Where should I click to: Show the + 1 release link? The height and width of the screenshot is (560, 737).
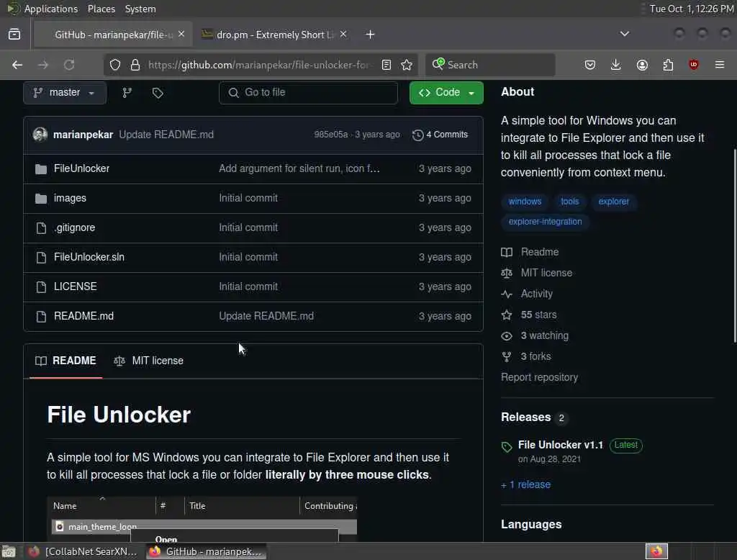pyautogui.click(x=525, y=484)
